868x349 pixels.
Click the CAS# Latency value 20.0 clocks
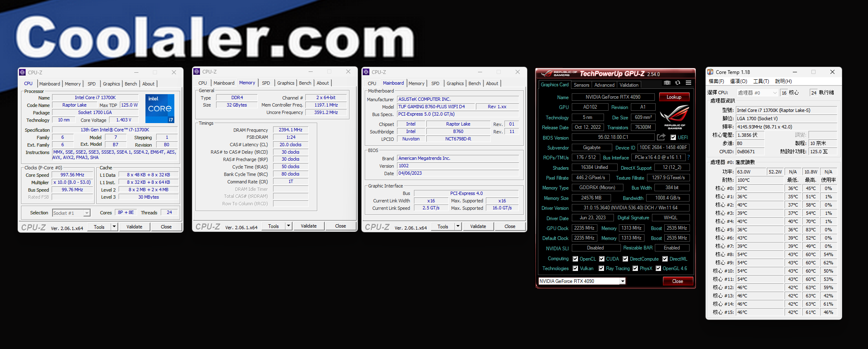pos(290,145)
